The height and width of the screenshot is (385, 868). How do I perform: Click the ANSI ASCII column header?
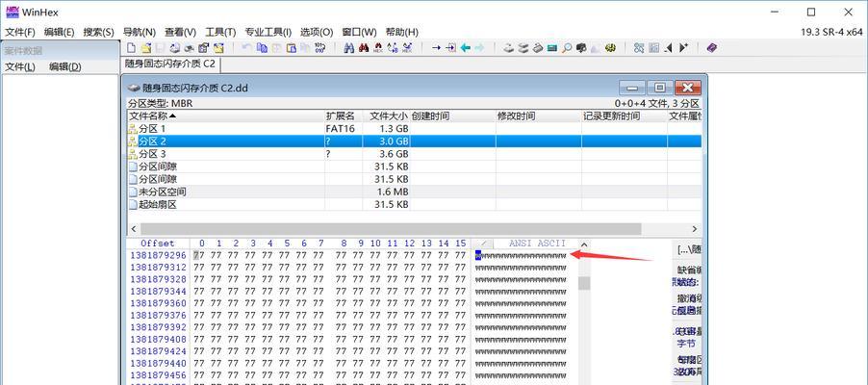coord(537,244)
